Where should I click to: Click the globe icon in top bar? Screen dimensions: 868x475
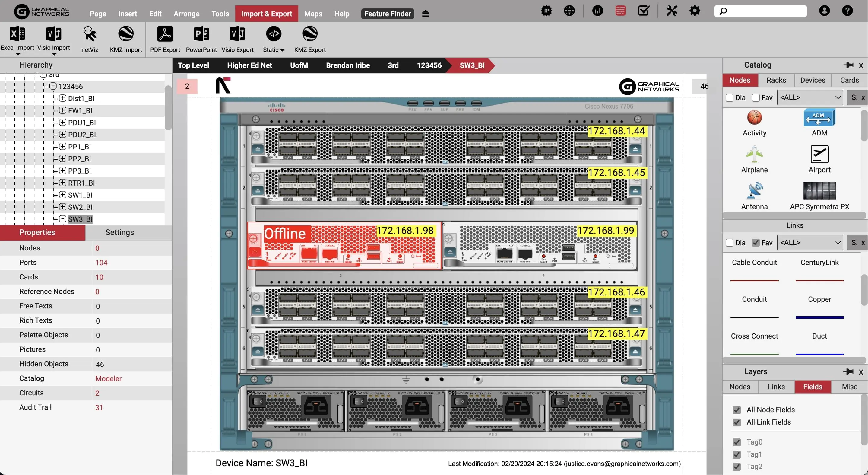[569, 11]
